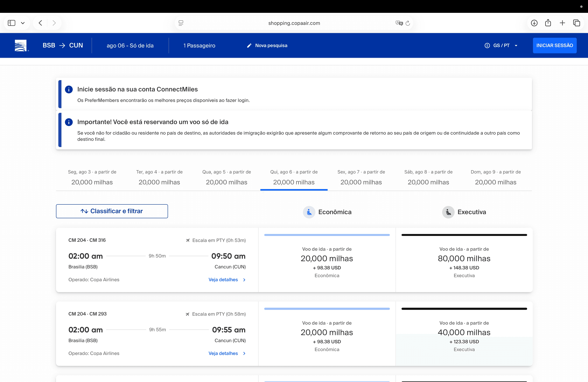The width and height of the screenshot is (588, 382).
Task: Click the '9h 50m' duration text
Action: pos(157,256)
